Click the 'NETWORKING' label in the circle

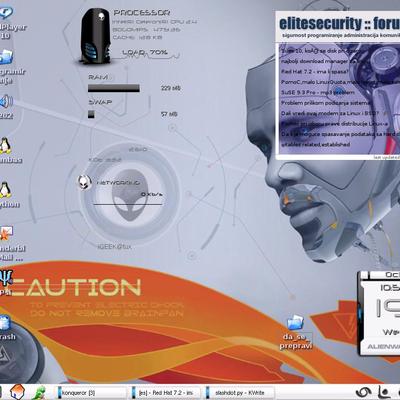(118, 183)
